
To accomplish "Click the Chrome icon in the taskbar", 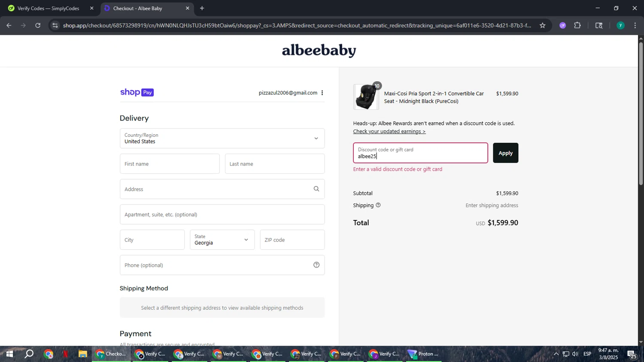I will tap(48, 354).
